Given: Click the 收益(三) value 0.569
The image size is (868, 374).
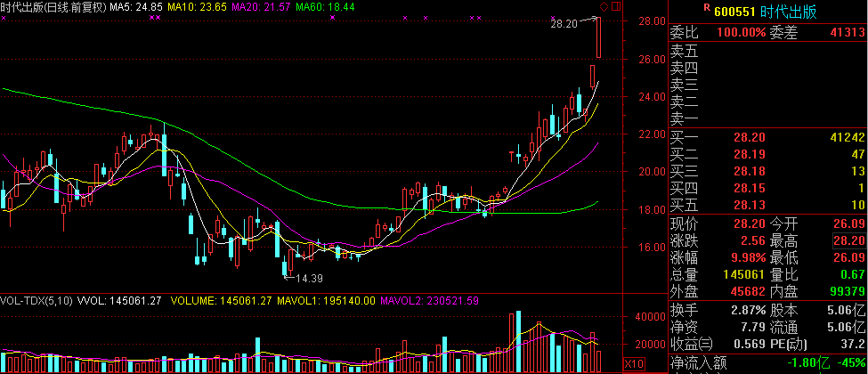Looking at the screenshot, I should [750, 344].
